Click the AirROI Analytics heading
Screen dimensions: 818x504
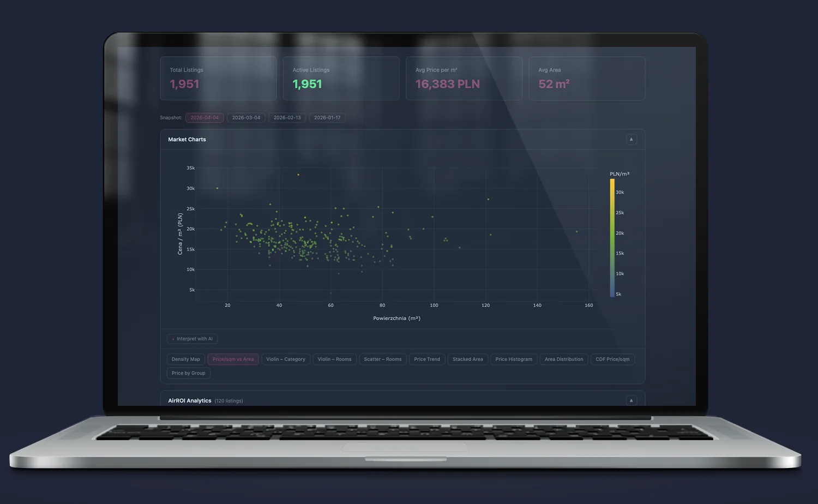[190, 400]
